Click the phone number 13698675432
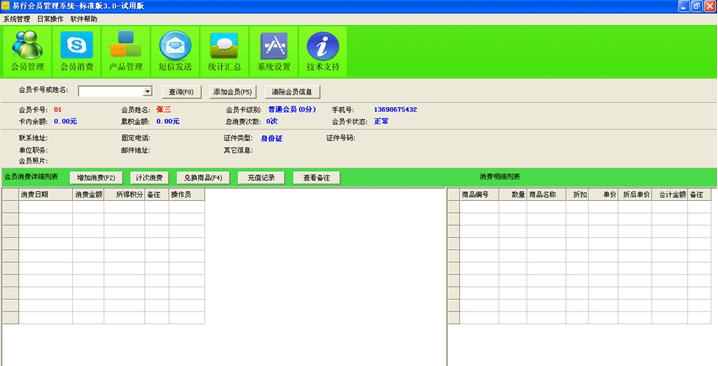Screen dimensions: 718x366 point(395,109)
